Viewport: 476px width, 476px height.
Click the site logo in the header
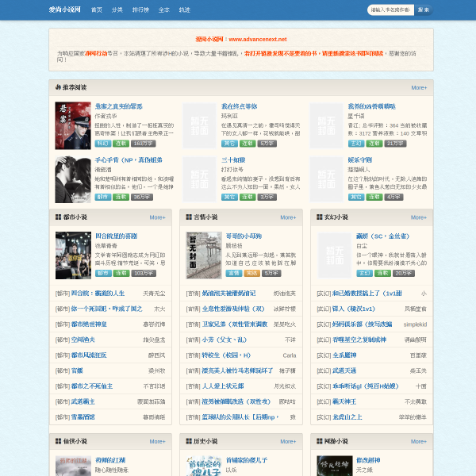click(65, 10)
